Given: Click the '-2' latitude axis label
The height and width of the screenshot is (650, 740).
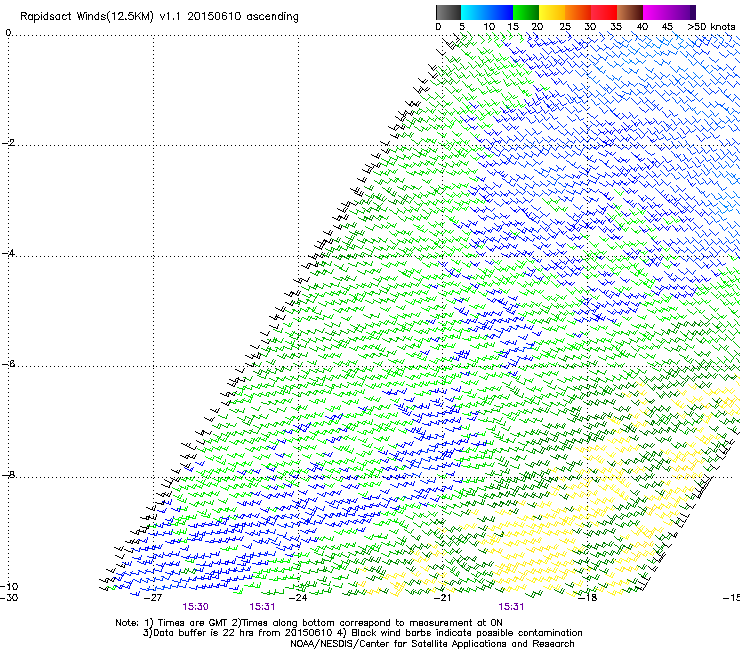Looking at the screenshot, I should tap(8, 143).
